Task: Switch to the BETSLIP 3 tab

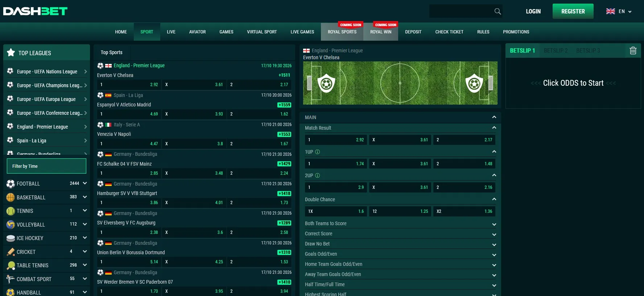Action: coord(588,50)
